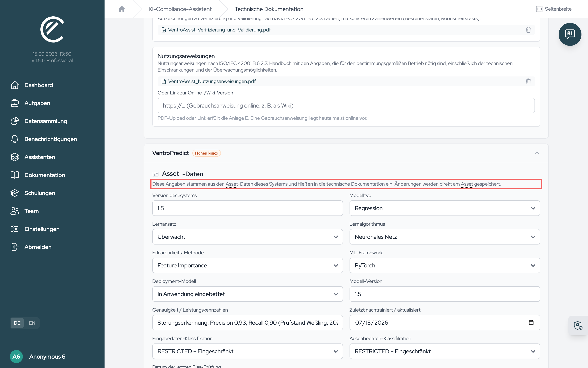Switch language to EN
This screenshot has width=588, height=368.
(x=32, y=323)
